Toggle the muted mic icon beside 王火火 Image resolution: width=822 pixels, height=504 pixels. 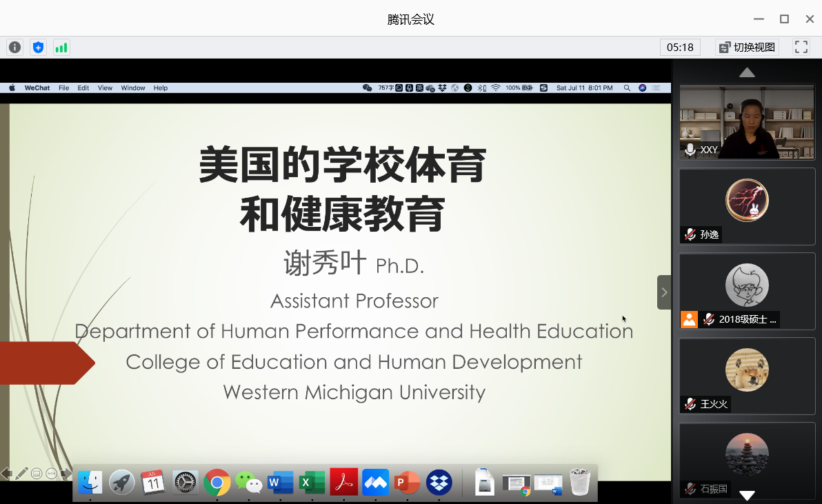click(690, 404)
